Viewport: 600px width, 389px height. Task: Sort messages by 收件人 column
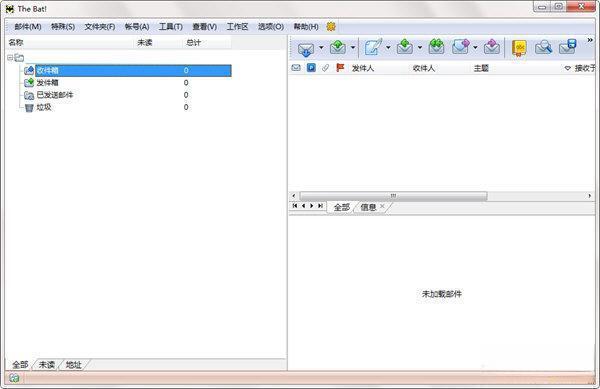424,68
